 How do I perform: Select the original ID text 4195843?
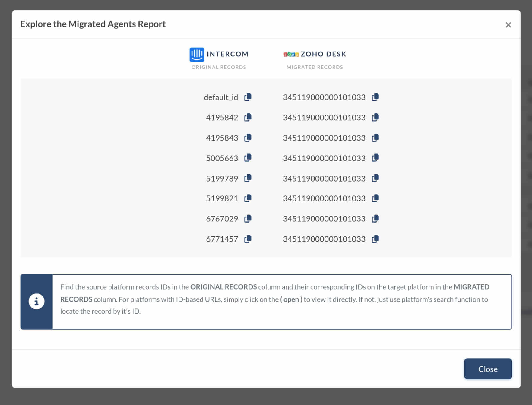tap(222, 138)
